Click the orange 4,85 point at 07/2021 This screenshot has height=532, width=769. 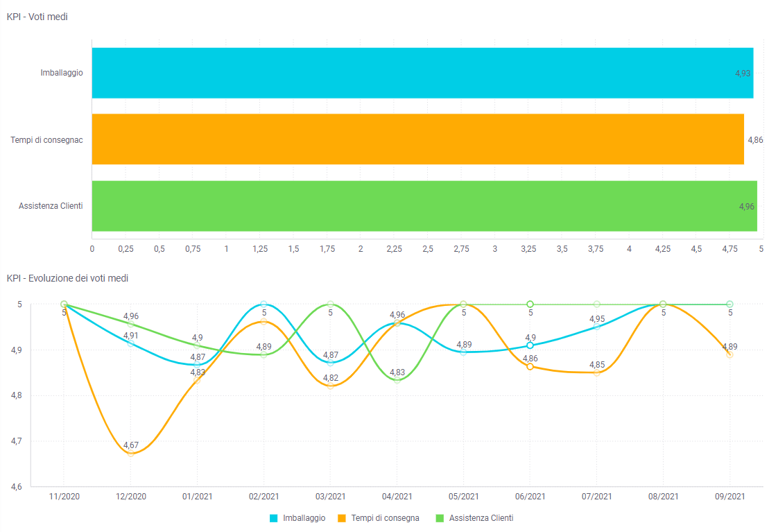click(x=597, y=372)
